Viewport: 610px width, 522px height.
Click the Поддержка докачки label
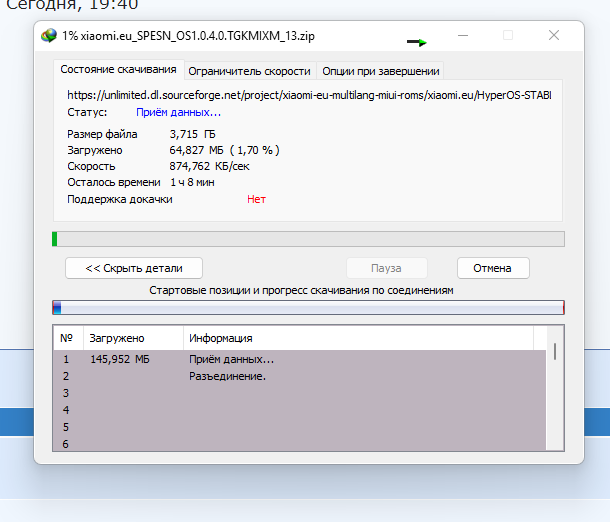tap(119, 200)
